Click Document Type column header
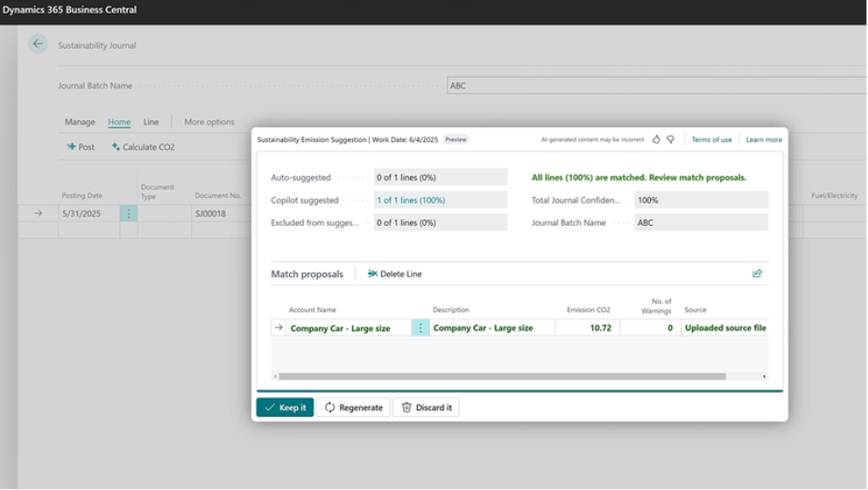 click(x=157, y=191)
